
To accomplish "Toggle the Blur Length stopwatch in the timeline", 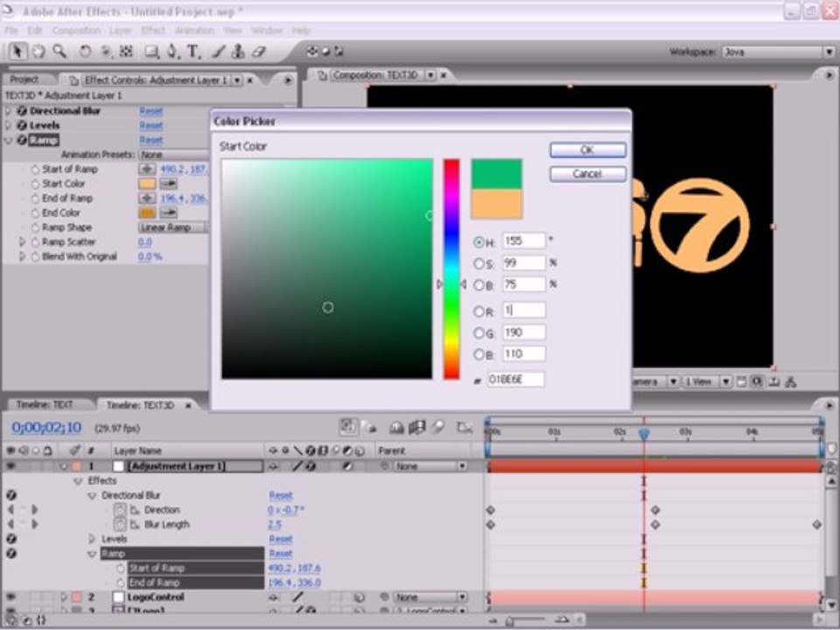I will coord(120,524).
